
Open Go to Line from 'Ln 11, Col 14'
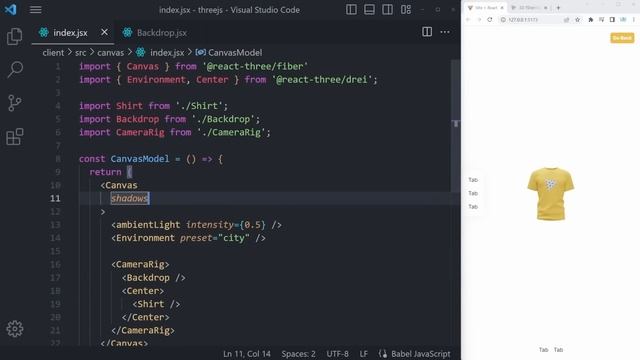(247, 354)
